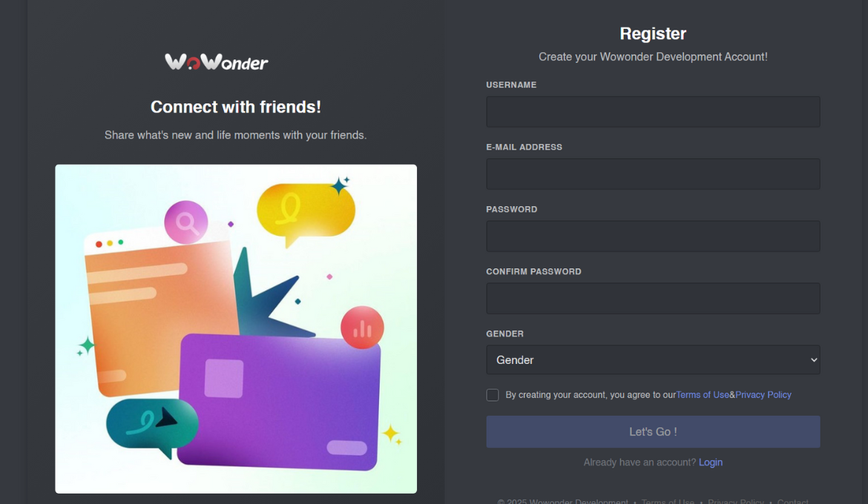Screen dimensions: 868x504
Task: Focus the E-mail Address field
Action: pos(653,174)
